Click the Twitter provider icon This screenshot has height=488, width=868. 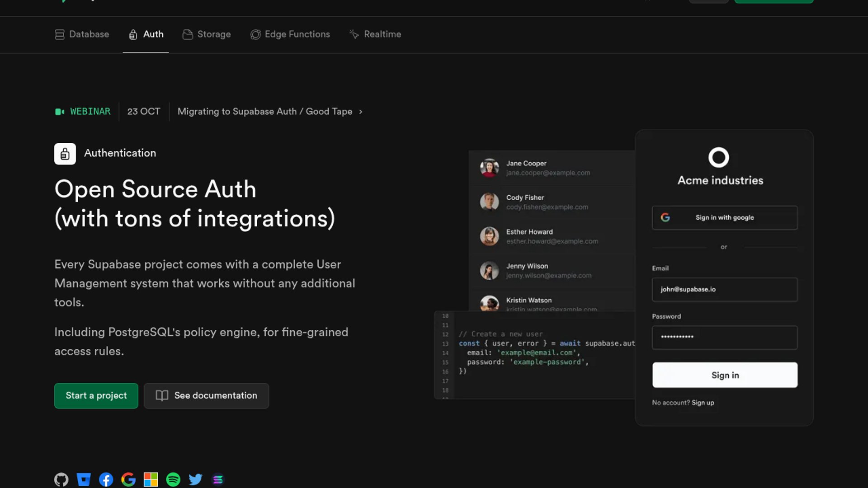[196, 479]
